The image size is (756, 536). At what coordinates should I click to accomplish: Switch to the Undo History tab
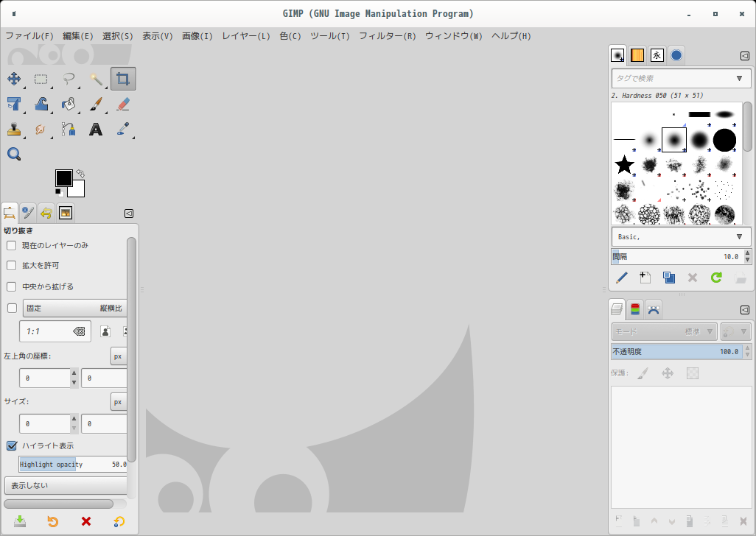46,212
